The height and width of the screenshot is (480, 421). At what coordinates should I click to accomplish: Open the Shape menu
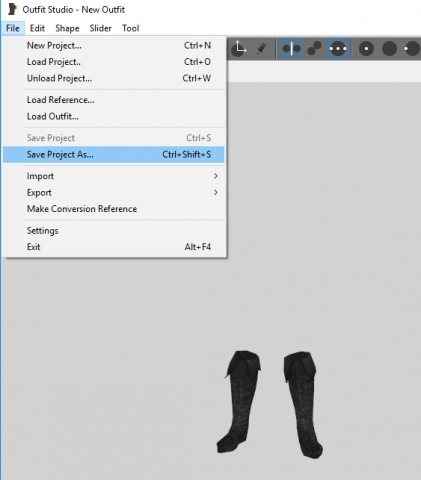pyautogui.click(x=67, y=28)
